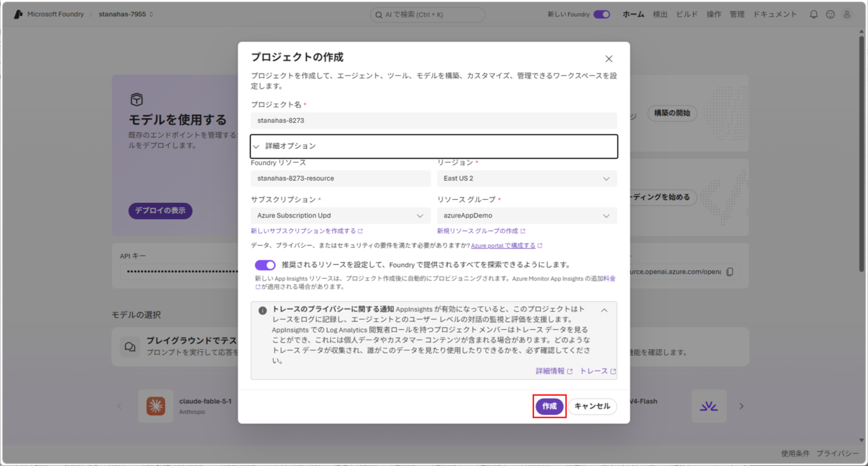Click the cube icon above モデルを使用する

coord(136,100)
